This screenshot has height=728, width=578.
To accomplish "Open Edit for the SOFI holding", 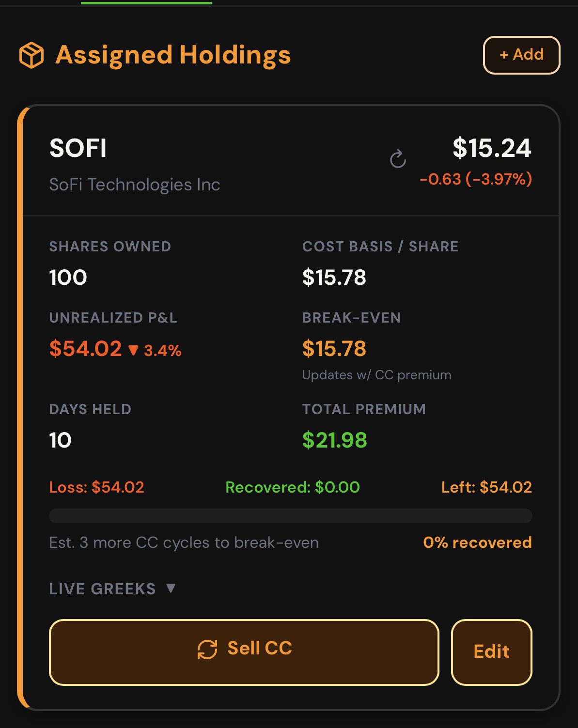I will pos(491,651).
